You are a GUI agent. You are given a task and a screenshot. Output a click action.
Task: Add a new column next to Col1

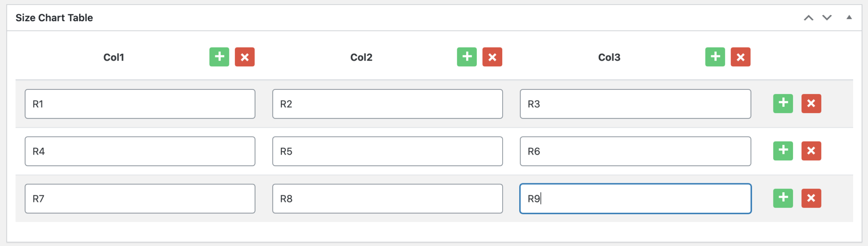(219, 57)
